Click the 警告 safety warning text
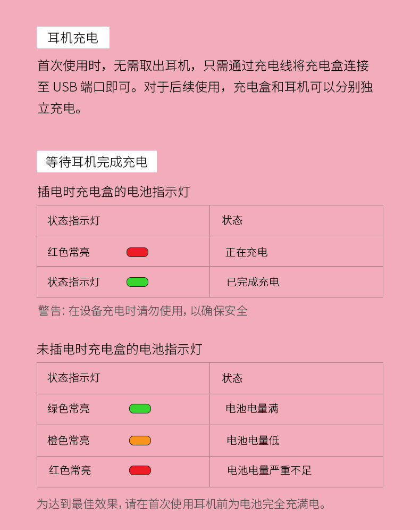This screenshot has width=420, height=530. (x=142, y=311)
